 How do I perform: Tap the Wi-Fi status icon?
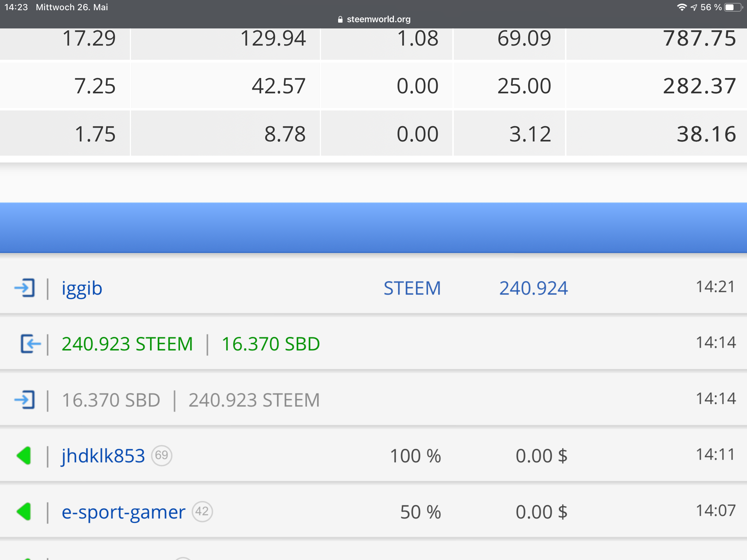tap(682, 7)
